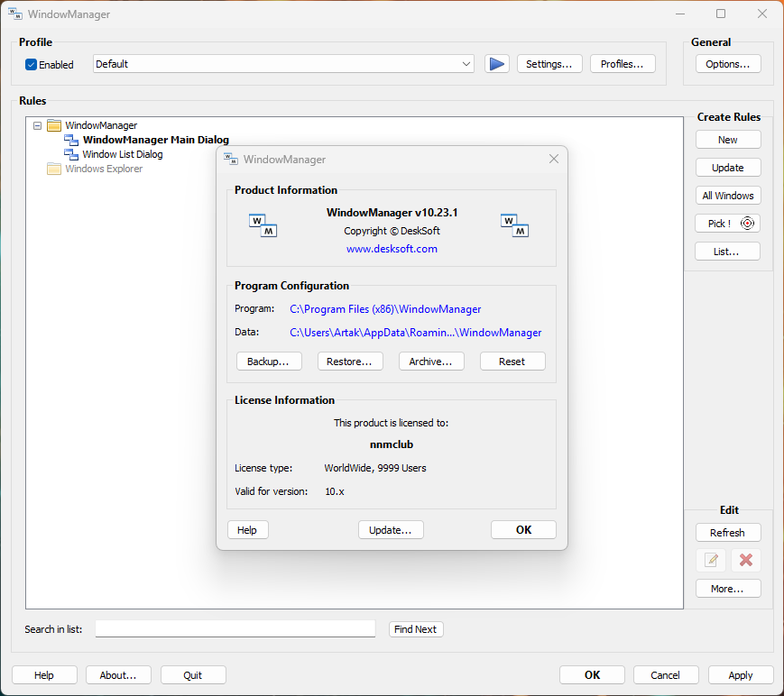Click the Update... button in the dialog
Image resolution: width=784 pixels, height=696 pixels.
391,530
